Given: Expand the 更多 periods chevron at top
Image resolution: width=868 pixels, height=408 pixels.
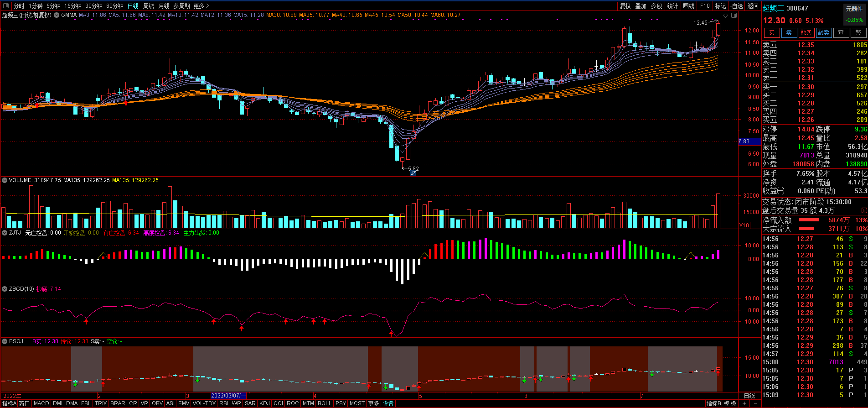Looking at the screenshot, I should 201,6.
